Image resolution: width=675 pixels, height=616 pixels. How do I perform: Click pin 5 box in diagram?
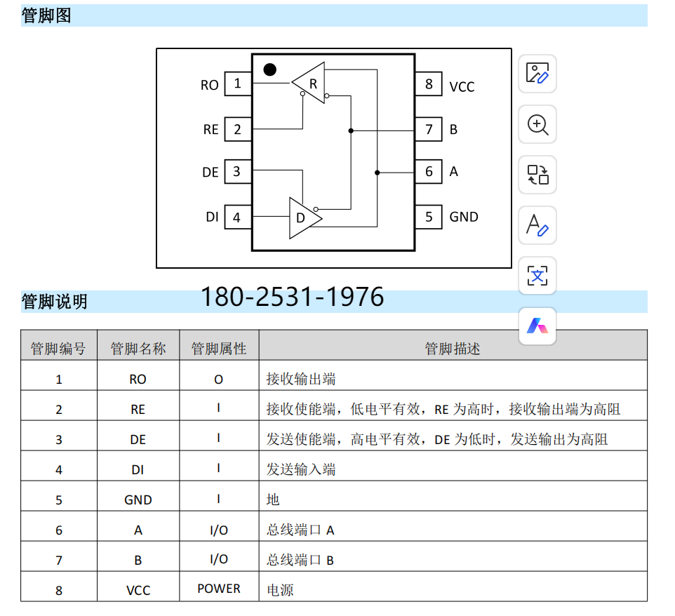pyautogui.click(x=428, y=217)
